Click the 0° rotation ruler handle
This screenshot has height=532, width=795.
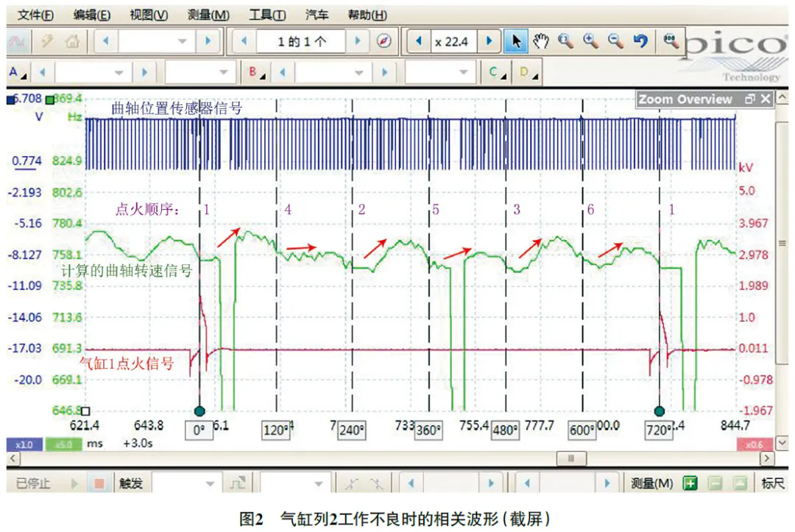click(199, 411)
